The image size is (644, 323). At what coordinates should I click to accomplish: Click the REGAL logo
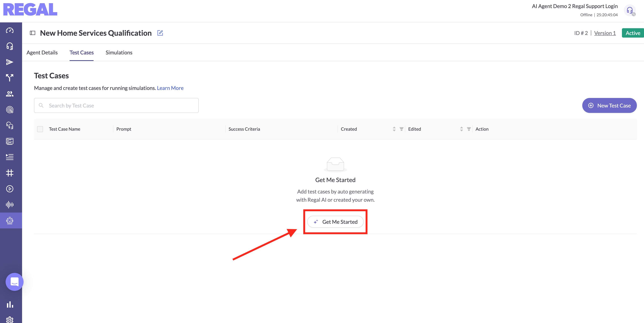(x=30, y=10)
